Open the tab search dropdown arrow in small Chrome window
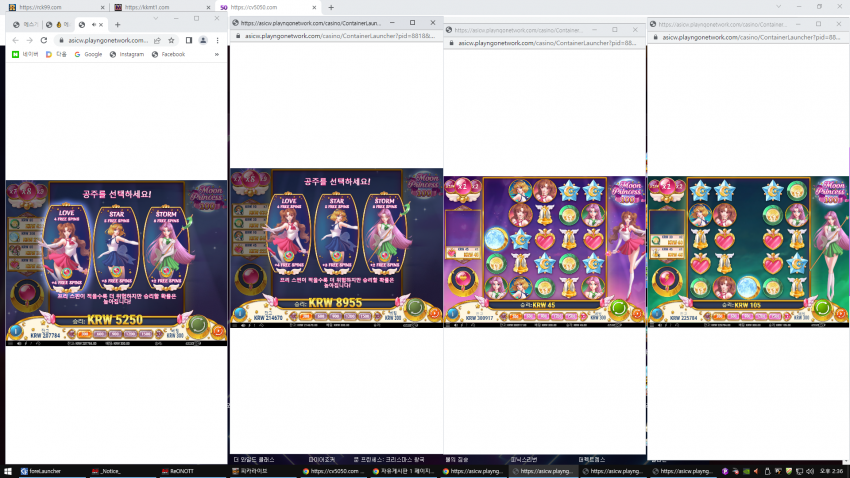The height and width of the screenshot is (478, 850). click(x=156, y=18)
